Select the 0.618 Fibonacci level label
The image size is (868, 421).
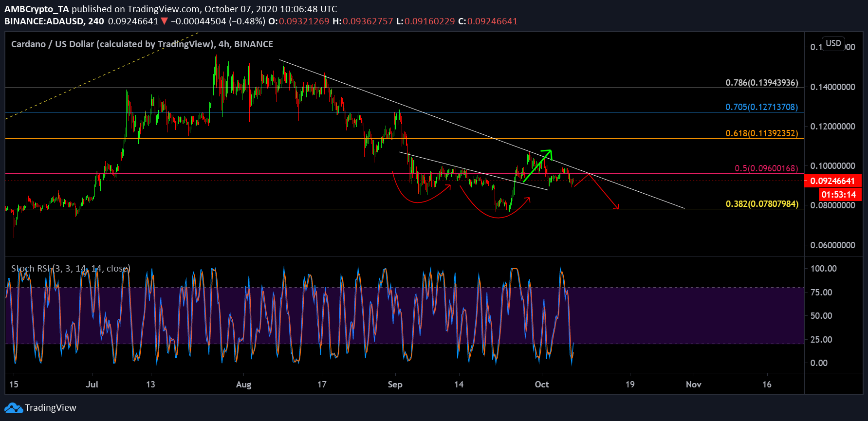point(761,133)
